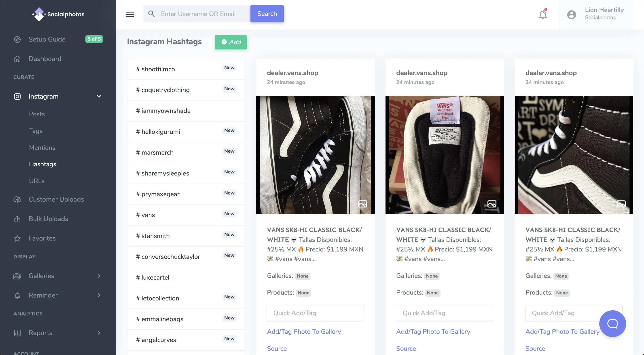Focus Quick Add/Tag field on third card
This screenshot has height=355, width=644.
click(574, 313)
